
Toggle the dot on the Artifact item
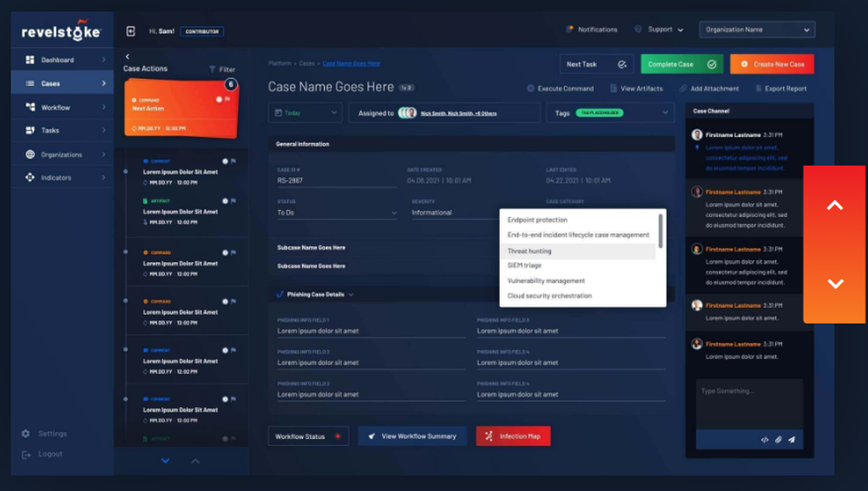[225, 201]
